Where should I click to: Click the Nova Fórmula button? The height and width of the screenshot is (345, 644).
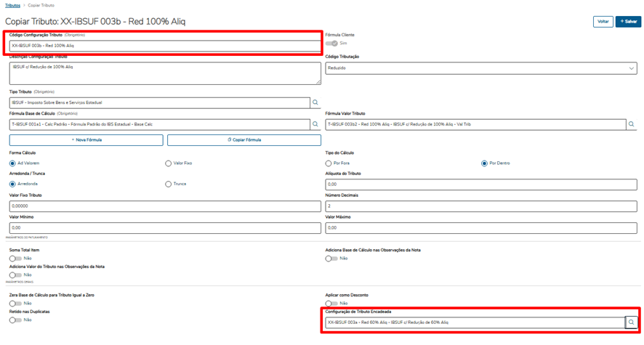pyautogui.click(x=86, y=140)
